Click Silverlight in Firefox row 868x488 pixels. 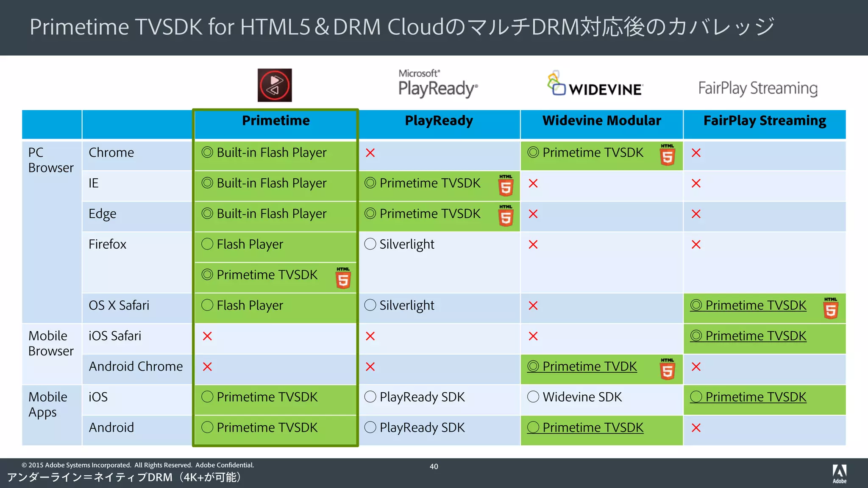coord(407,244)
